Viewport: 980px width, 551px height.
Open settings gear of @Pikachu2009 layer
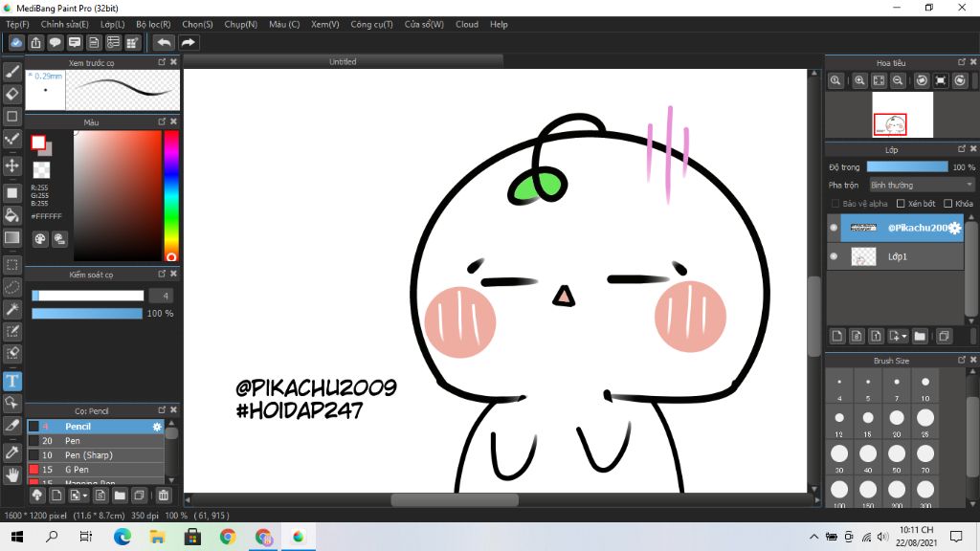[955, 228]
